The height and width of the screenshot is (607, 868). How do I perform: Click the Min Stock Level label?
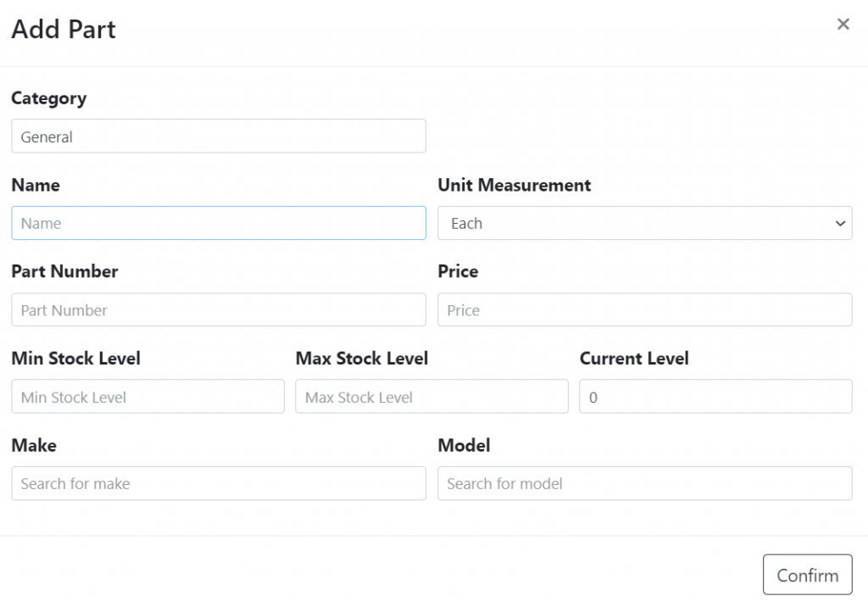coord(75,359)
